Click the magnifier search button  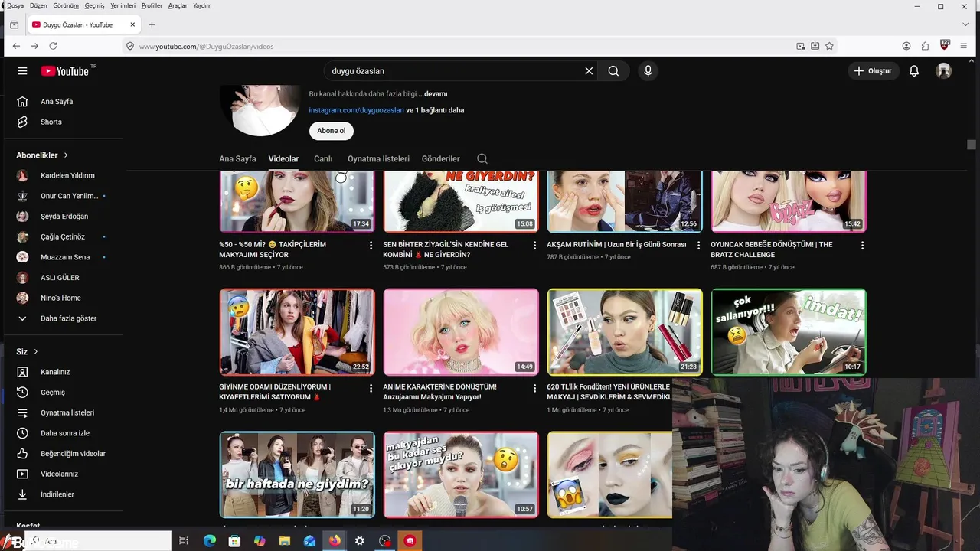613,71
